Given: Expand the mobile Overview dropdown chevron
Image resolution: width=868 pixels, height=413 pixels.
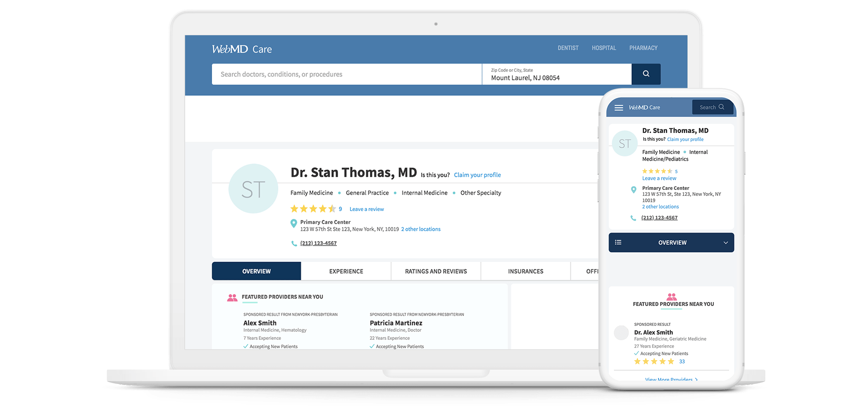Looking at the screenshot, I should click(x=725, y=243).
